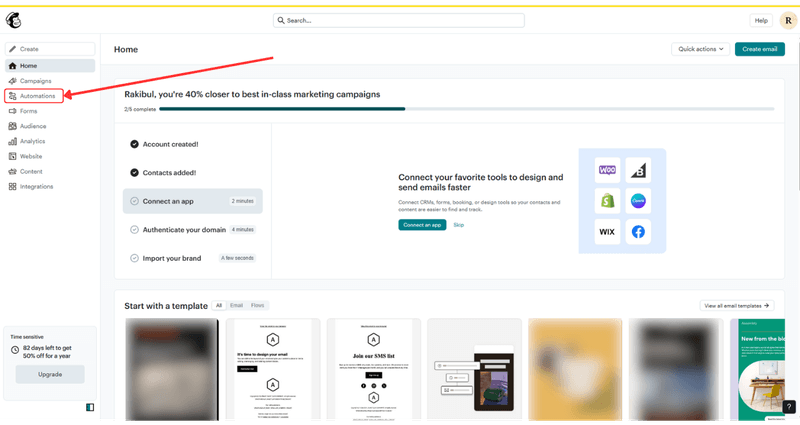
Task: Click the clock icon in Time sensitive card
Action: point(15,350)
